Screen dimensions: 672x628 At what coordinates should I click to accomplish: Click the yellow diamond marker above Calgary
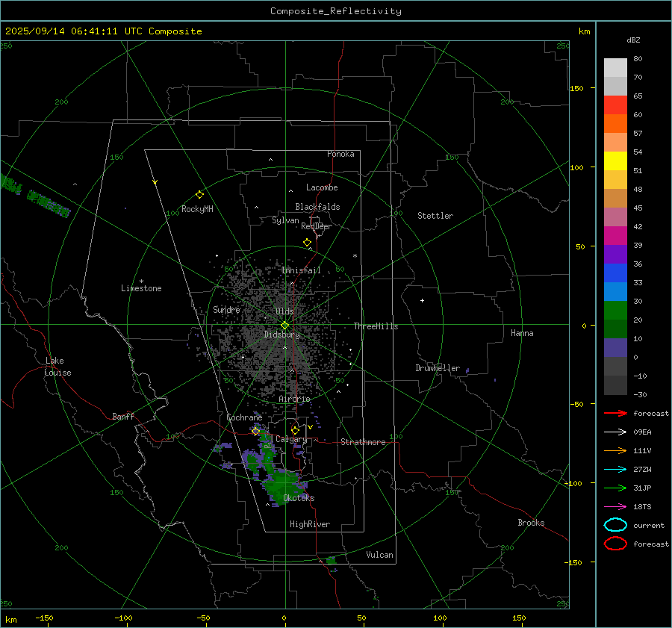coord(295,430)
